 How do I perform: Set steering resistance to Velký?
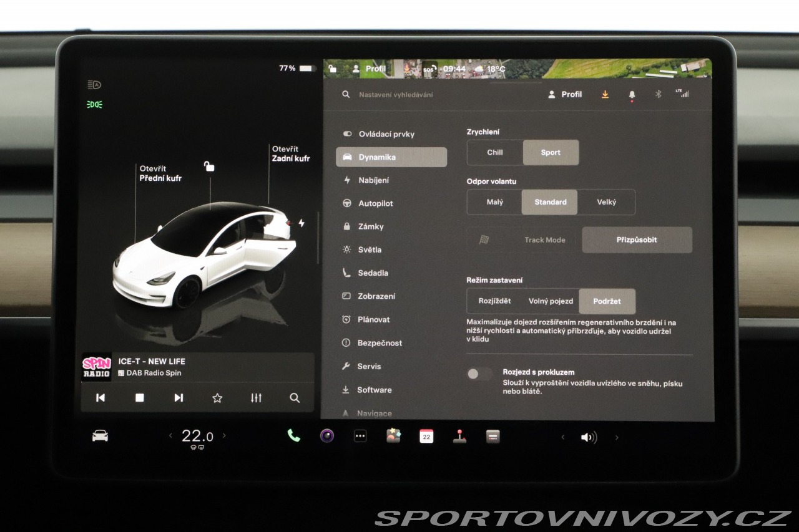tap(606, 202)
